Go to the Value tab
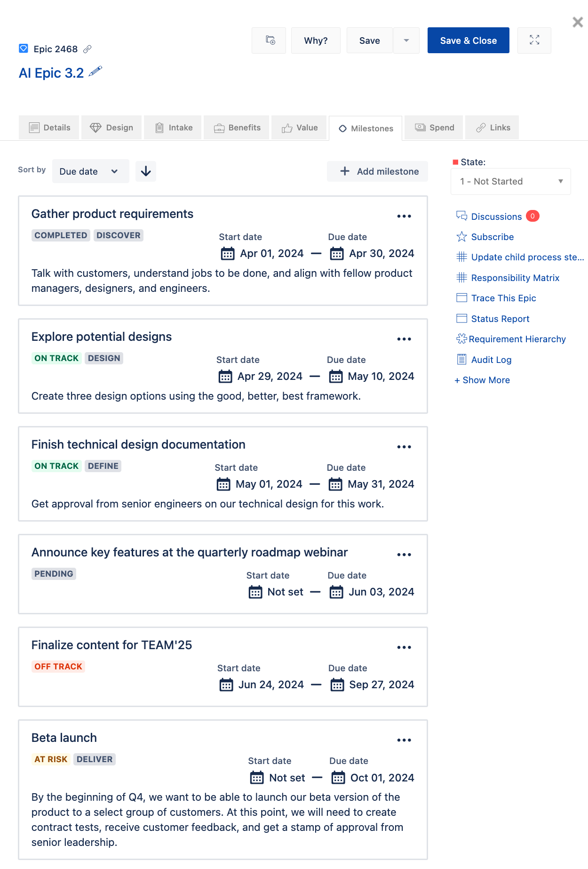588x869 pixels. coord(299,128)
